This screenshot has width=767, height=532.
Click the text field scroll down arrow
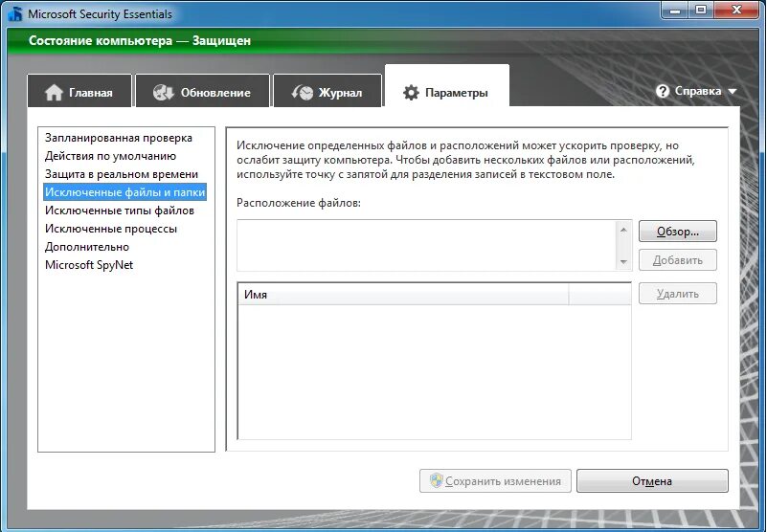click(623, 262)
